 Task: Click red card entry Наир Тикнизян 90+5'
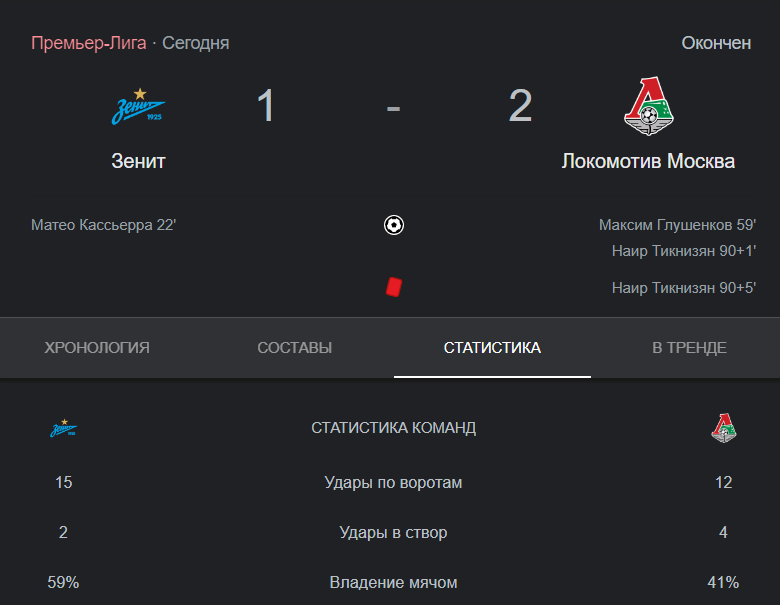[x=683, y=288]
